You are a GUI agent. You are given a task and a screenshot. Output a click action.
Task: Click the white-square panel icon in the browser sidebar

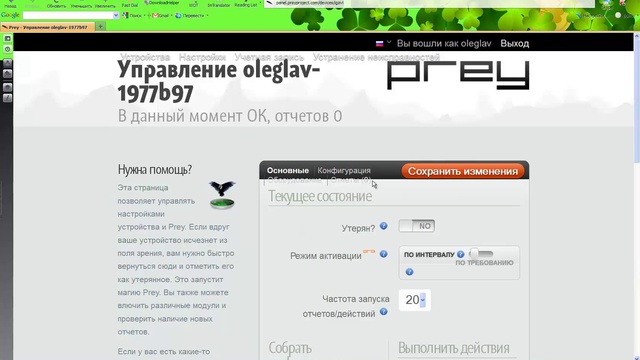click(7, 38)
